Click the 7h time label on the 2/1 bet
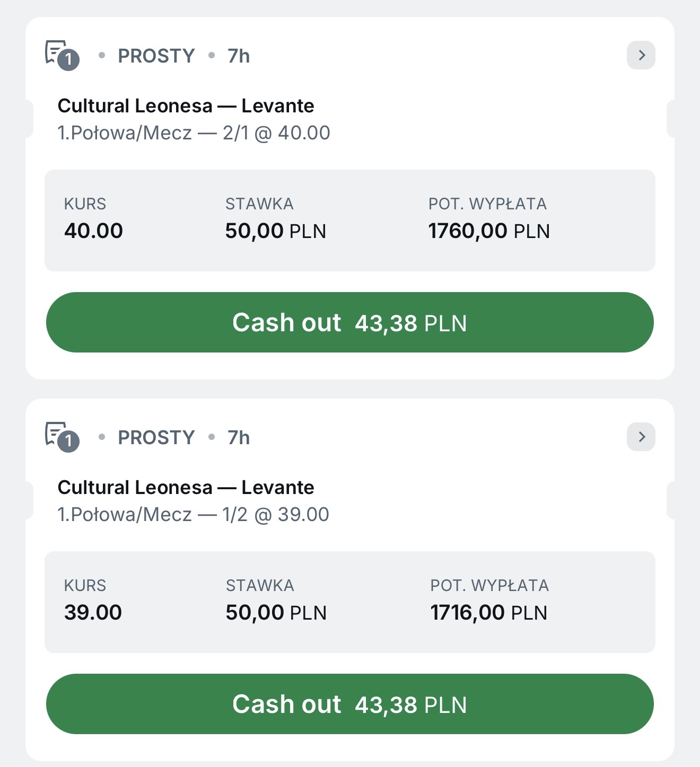This screenshot has width=700, height=767. coord(239,56)
